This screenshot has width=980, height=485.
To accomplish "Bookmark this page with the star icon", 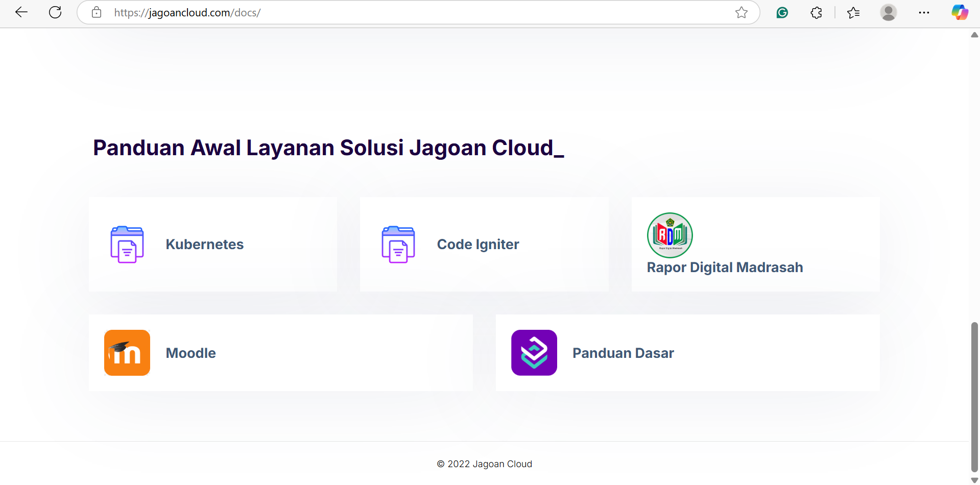I will click(x=742, y=12).
